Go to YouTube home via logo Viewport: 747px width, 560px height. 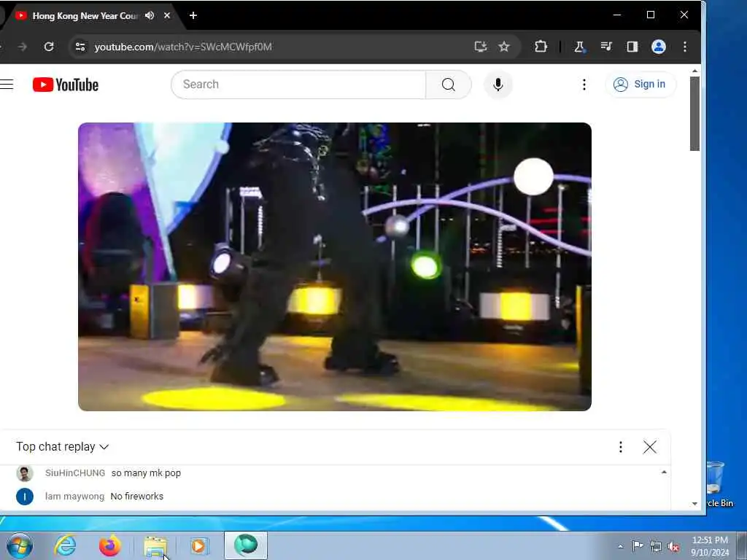tap(66, 85)
